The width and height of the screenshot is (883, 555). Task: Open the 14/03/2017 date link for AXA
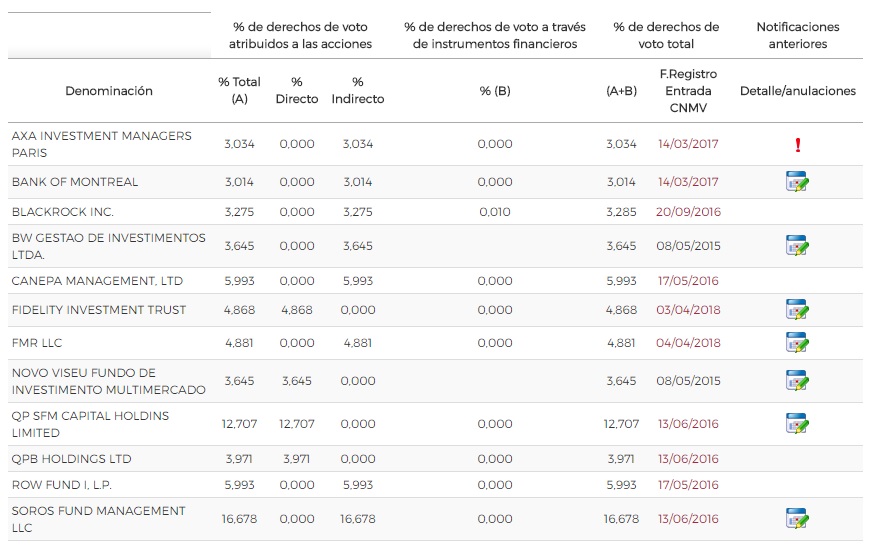(x=688, y=144)
